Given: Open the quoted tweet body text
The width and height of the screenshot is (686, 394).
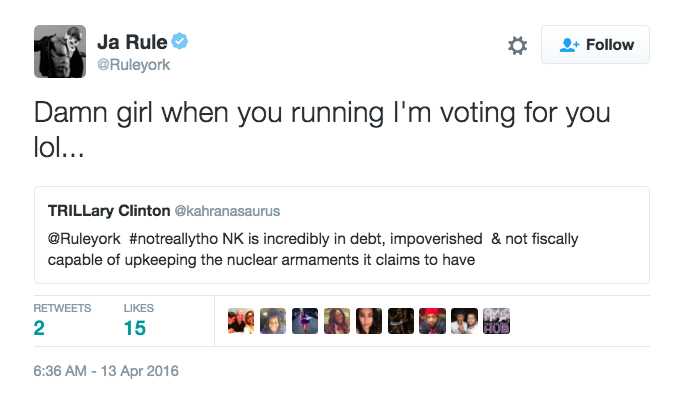Looking at the screenshot, I should click(313, 249).
